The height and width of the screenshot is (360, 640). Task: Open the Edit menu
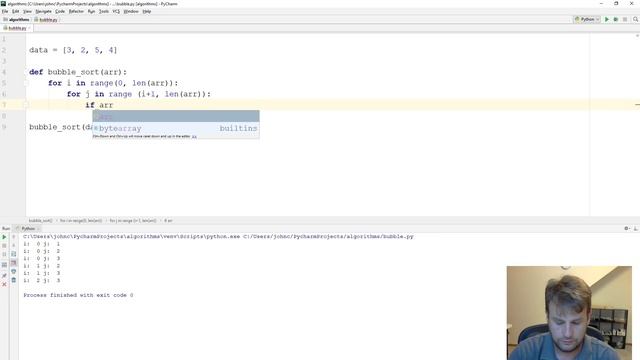[16, 11]
